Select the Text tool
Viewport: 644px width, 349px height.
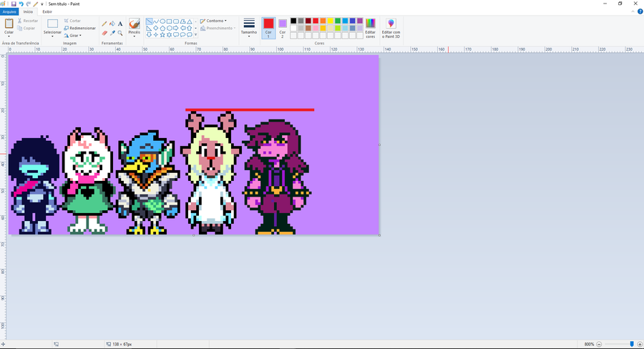tap(120, 24)
